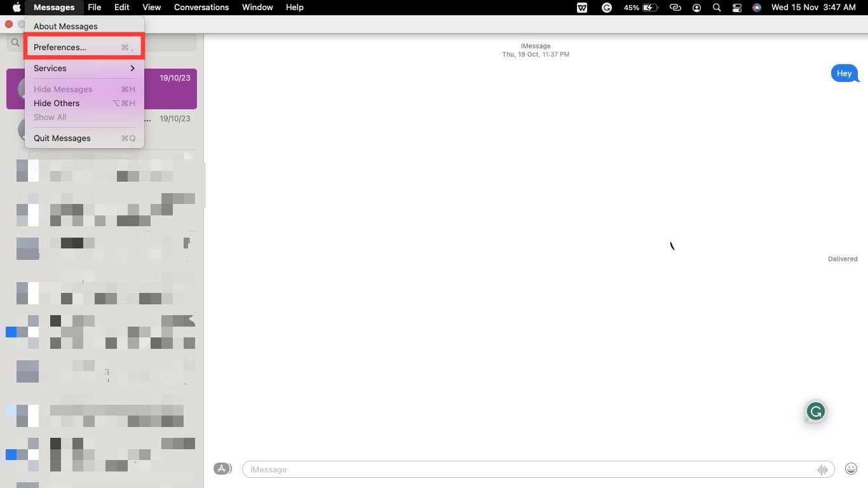The height and width of the screenshot is (488, 868).
Task: Close the Messages window
Action: point(9,24)
